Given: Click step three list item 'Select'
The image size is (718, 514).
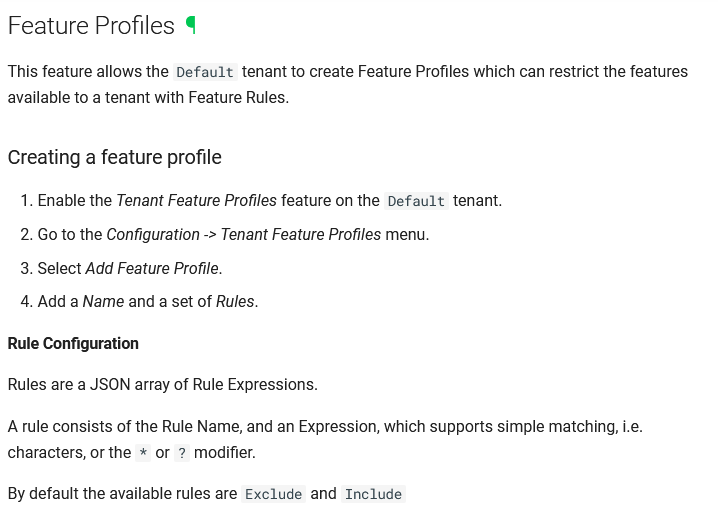Looking at the screenshot, I should [59, 268].
